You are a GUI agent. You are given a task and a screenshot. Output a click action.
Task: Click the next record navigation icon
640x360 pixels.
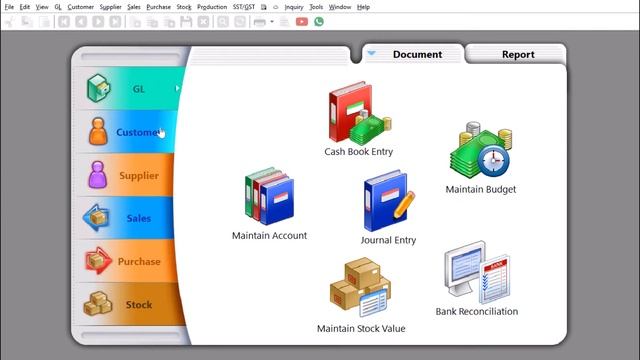[98, 22]
